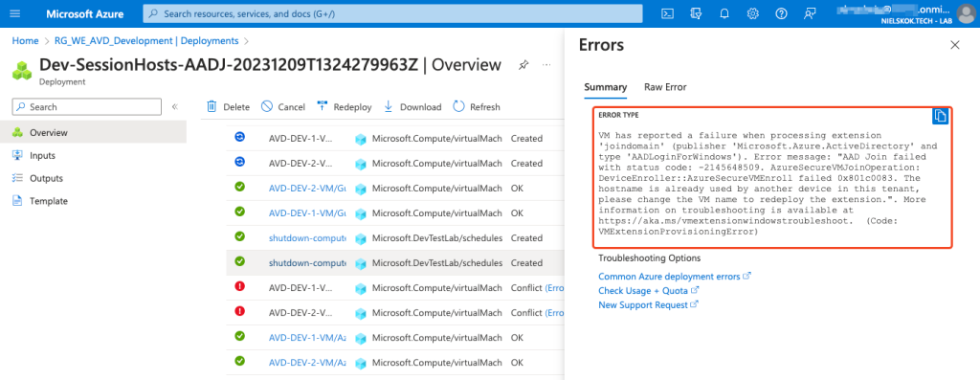Open the AVD-DEV-2-VM/Az resource link

307,362
